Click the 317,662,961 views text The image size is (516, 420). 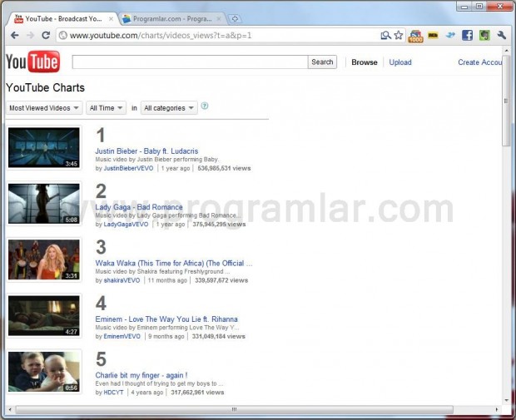(x=197, y=393)
